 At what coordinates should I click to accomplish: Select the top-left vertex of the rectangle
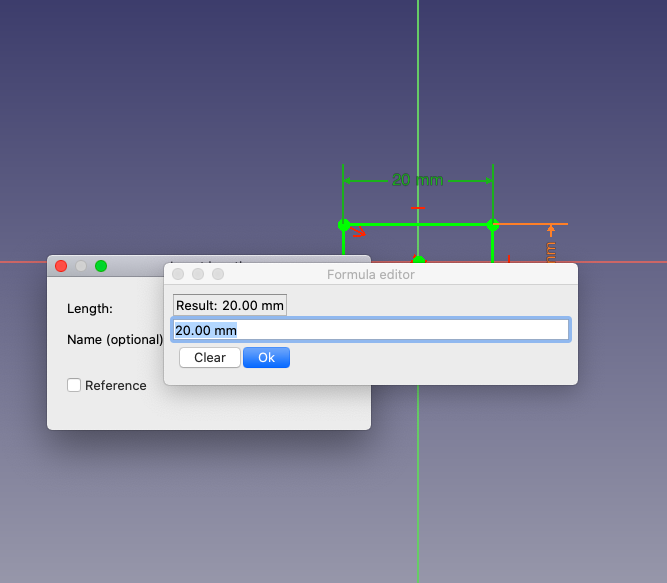point(343,224)
